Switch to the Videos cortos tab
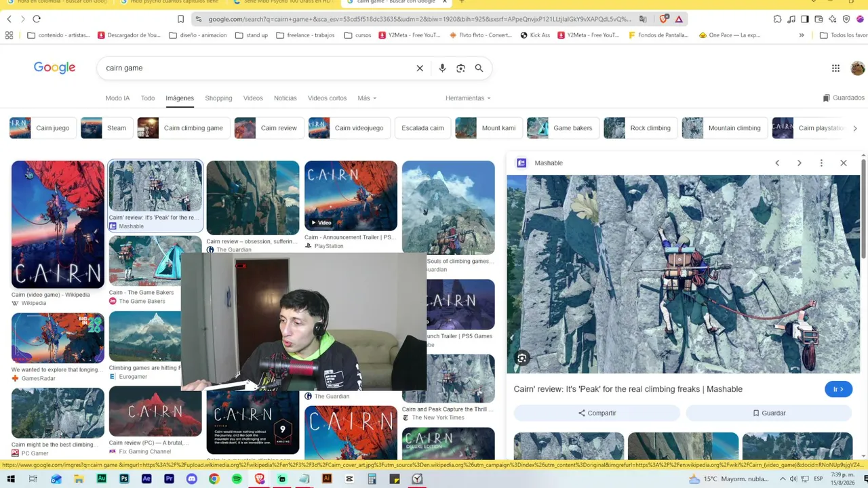868x488 pixels. pos(327,98)
